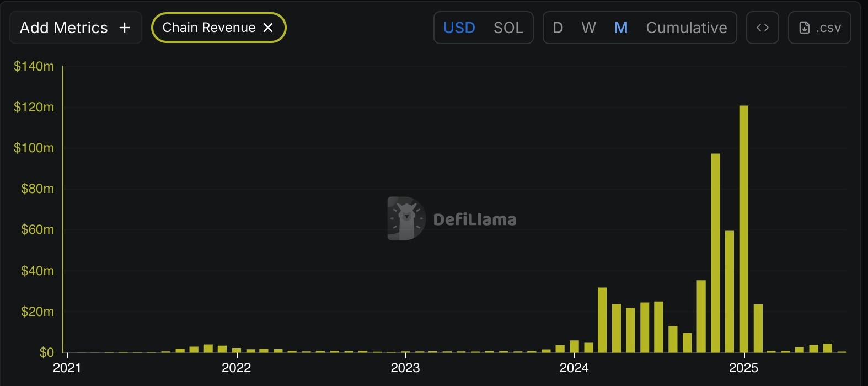Open the Add Metrics dropdown
Screen dimensions: 868x386
coord(64,28)
